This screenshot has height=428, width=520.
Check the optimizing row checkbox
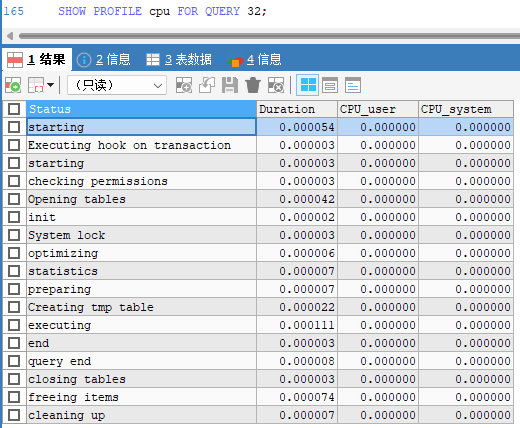click(14, 253)
